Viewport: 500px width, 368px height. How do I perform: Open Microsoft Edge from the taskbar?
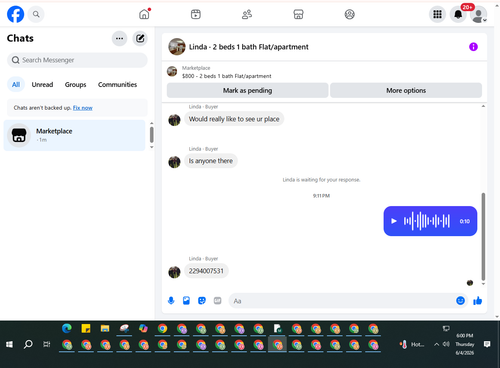(x=67, y=329)
